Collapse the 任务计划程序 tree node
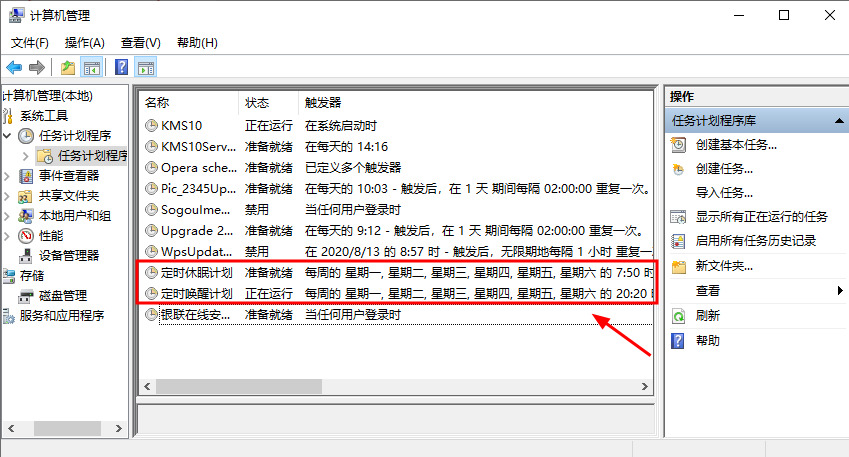Viewport: 849px width, 457px height. coord(7,135)
